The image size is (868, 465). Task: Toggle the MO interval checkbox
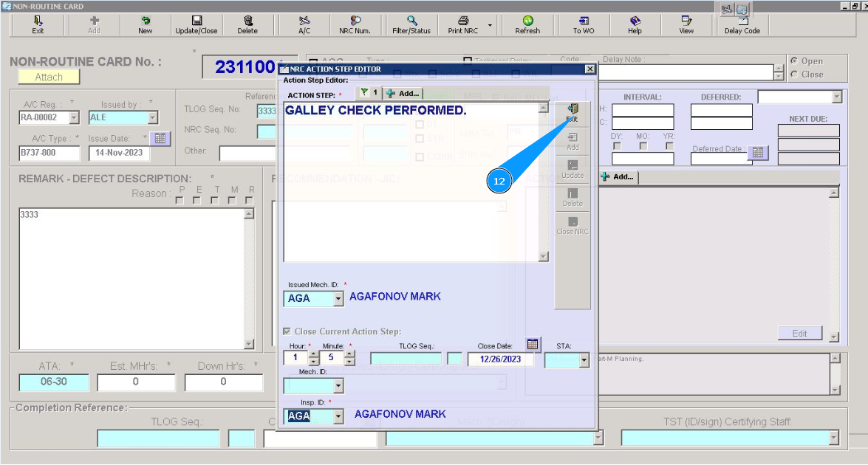[643, 146]
